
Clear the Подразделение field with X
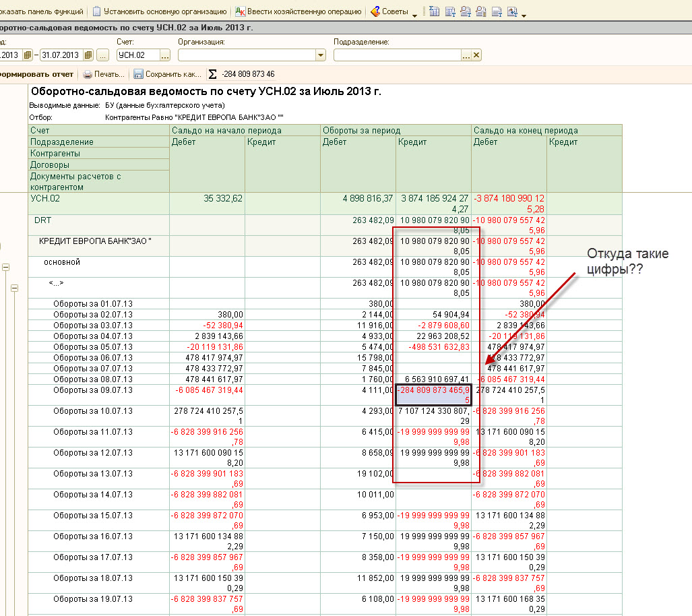pos(476,55)
